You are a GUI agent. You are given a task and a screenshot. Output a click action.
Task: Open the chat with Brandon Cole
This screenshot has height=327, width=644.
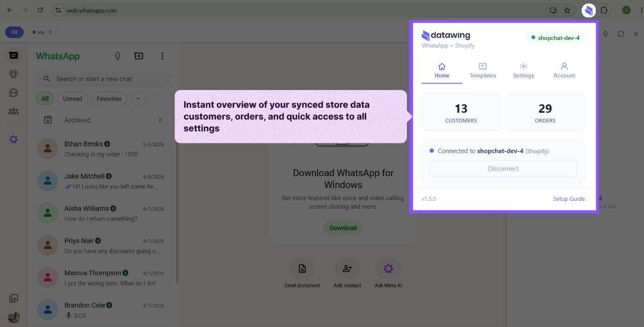point(103,310)
